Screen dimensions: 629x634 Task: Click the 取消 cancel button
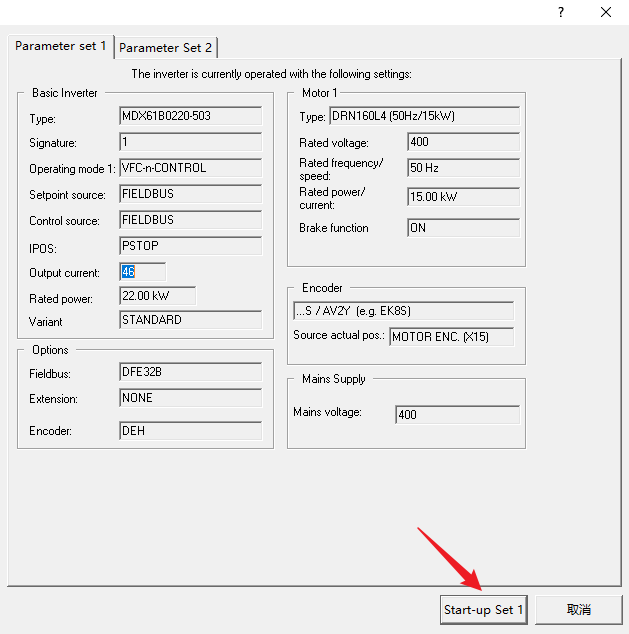pos(578,609)
